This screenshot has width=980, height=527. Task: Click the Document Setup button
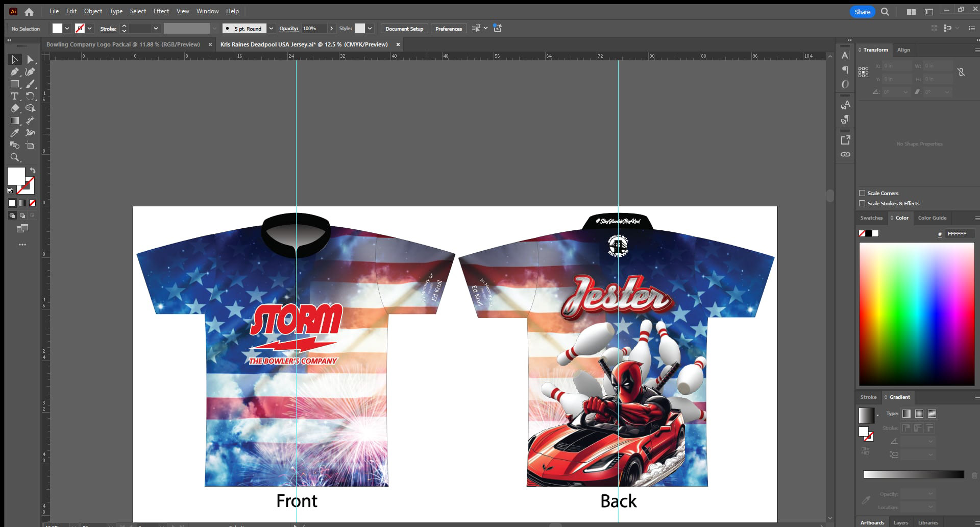(x=404, y=29)
